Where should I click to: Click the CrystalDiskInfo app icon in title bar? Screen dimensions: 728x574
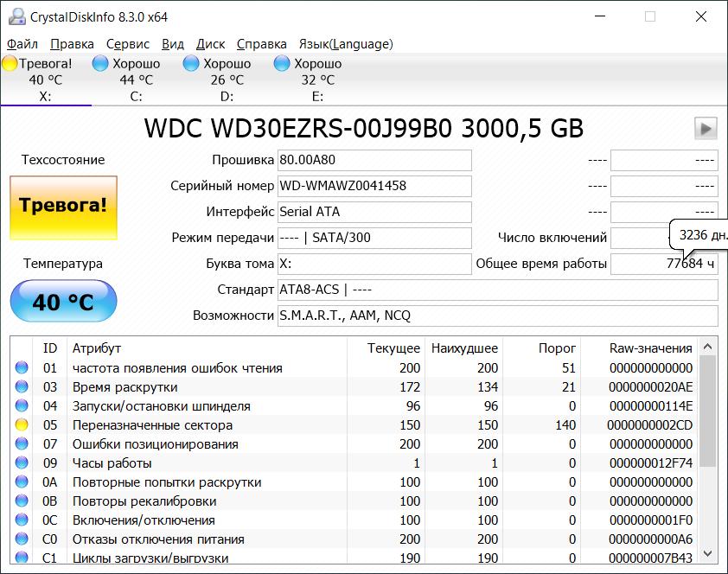coord(17,17)
